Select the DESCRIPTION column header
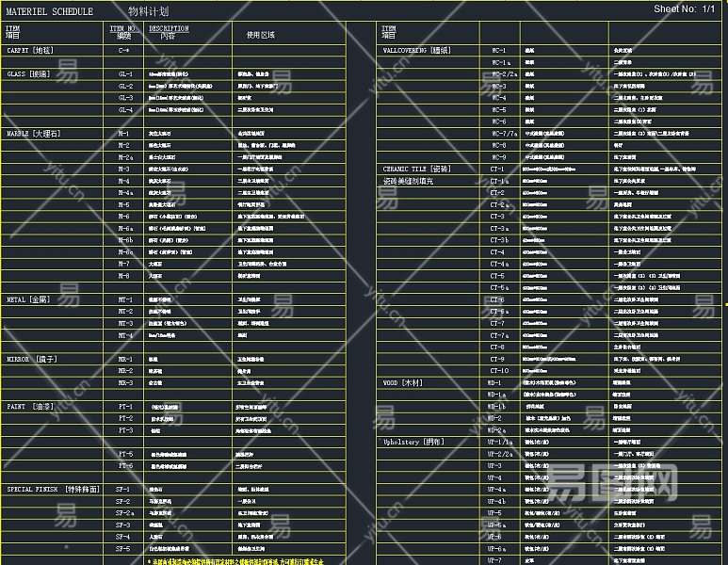 (x=169, y=31)
